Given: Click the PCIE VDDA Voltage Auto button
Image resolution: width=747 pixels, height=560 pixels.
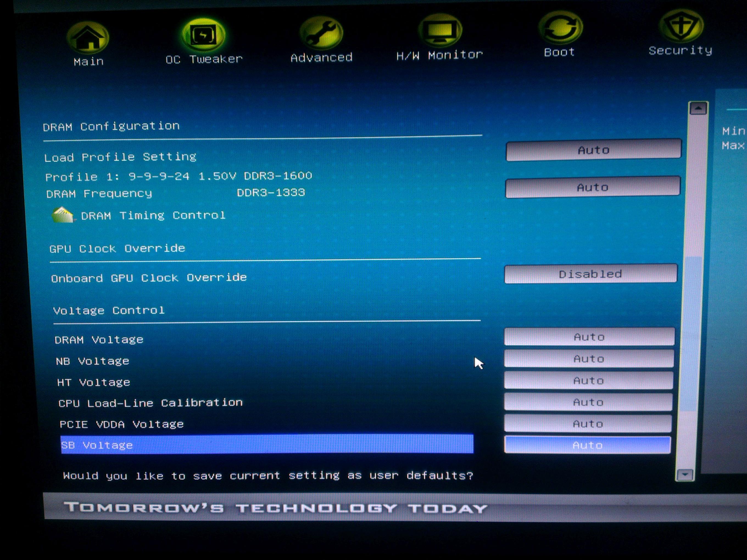Looking at the screenshot, I should pyautogui.click(x=588, y=424).
